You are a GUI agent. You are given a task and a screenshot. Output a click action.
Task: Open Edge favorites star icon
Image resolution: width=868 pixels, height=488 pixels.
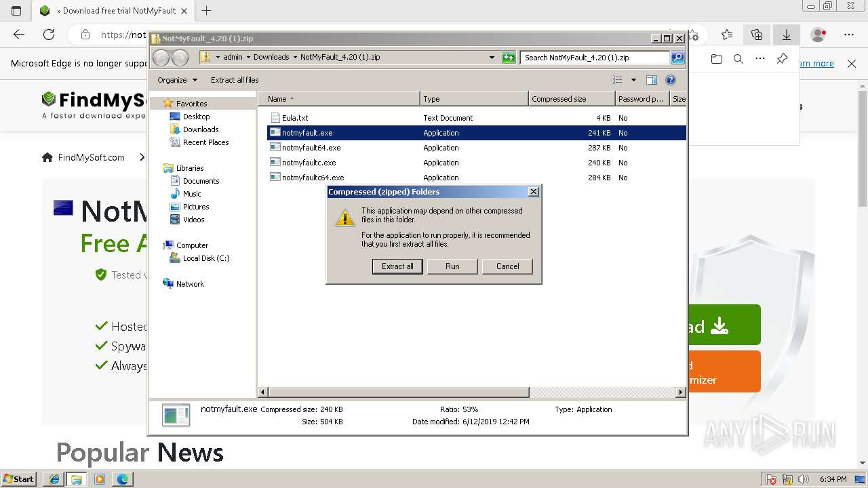[727, 35]
